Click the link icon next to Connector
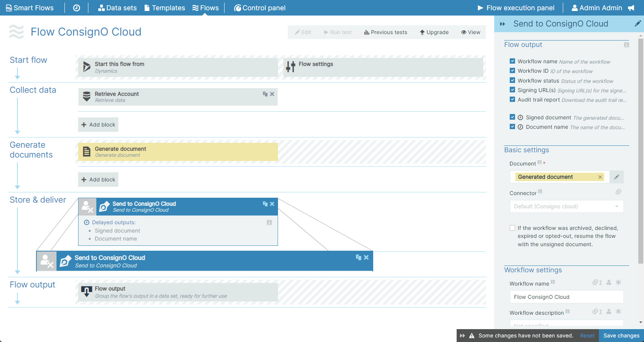Image resolution: width=644 pixels, height=342 pixels. (x=618, y=192)
